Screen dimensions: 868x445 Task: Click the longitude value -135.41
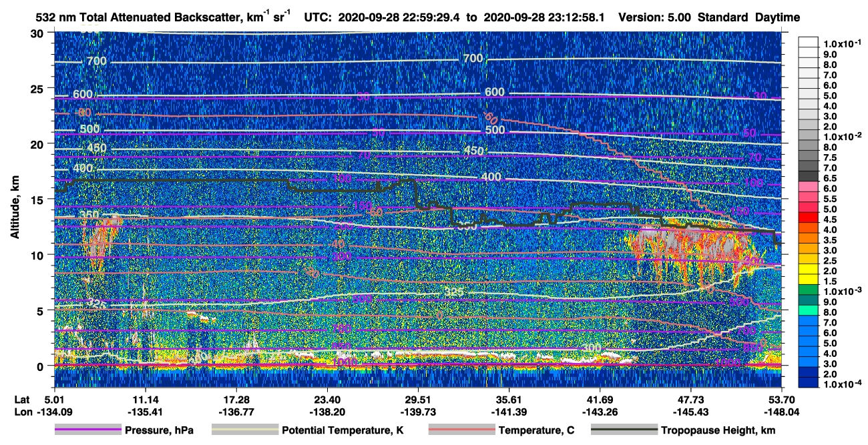[x=145, y=412]
